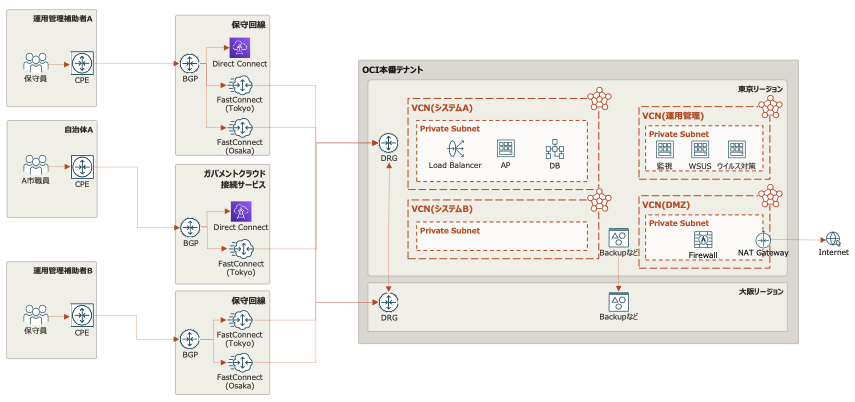The image size is (855, 402).
Task: Click BGP icon in 保守回線 box without Direct Connect
Action: 190,339
